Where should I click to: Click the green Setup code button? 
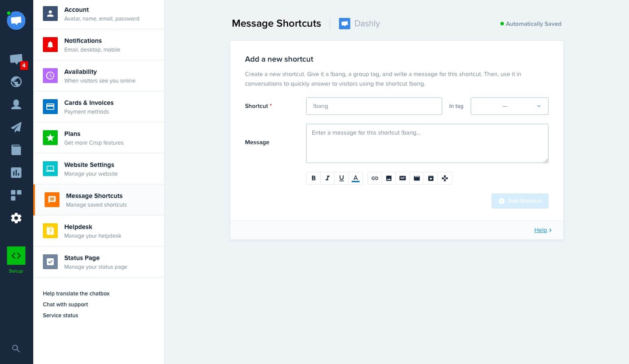pyautogui.click(x=16, y=256)
